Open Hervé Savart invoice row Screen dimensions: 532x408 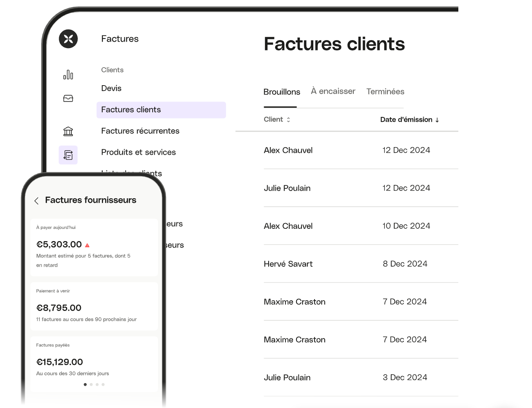point(288,264)
